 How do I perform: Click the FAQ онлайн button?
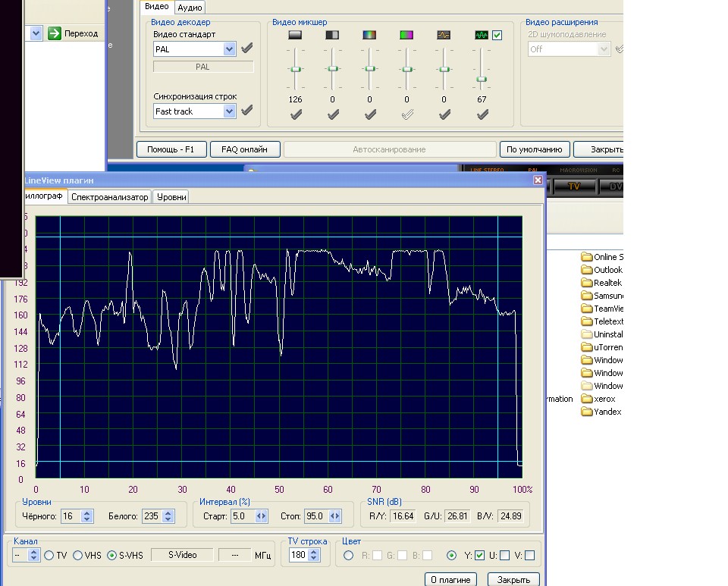click(245, 149)
